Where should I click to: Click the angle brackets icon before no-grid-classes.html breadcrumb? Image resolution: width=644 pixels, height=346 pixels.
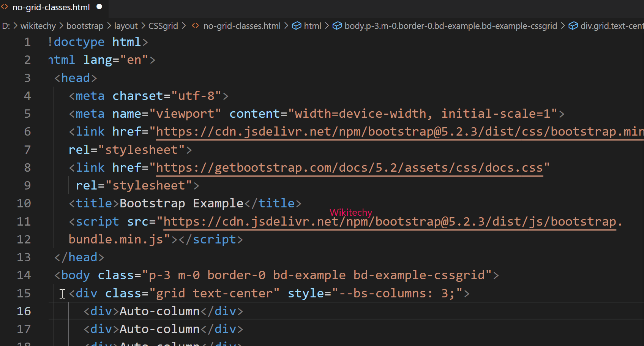pyautogui.click(x=195, y=25)
